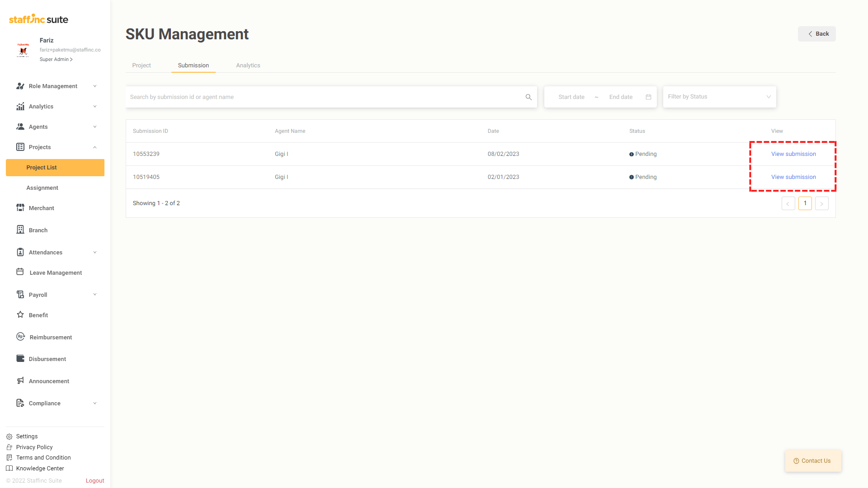
Task: Focus the submission search field
Action: pos(325,97)
